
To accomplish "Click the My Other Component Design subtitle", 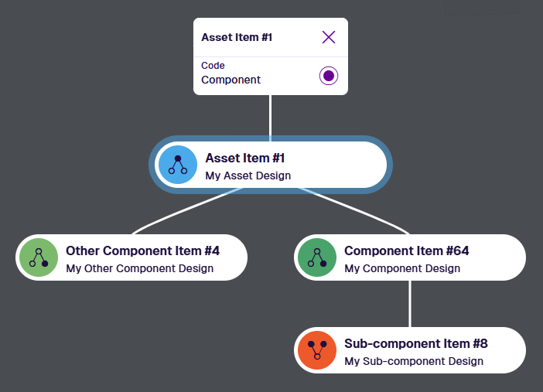I will click(139, 269).
